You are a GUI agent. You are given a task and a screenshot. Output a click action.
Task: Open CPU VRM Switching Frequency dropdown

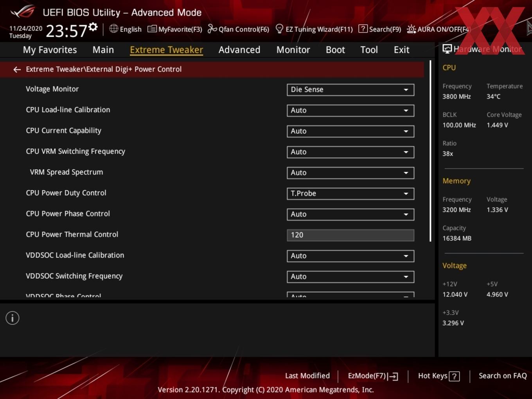pyautogui.click(x=350, y=152)
